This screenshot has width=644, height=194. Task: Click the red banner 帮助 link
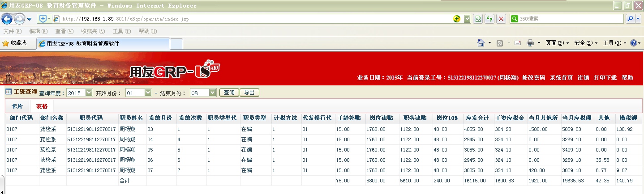click(x=627, y=78)
